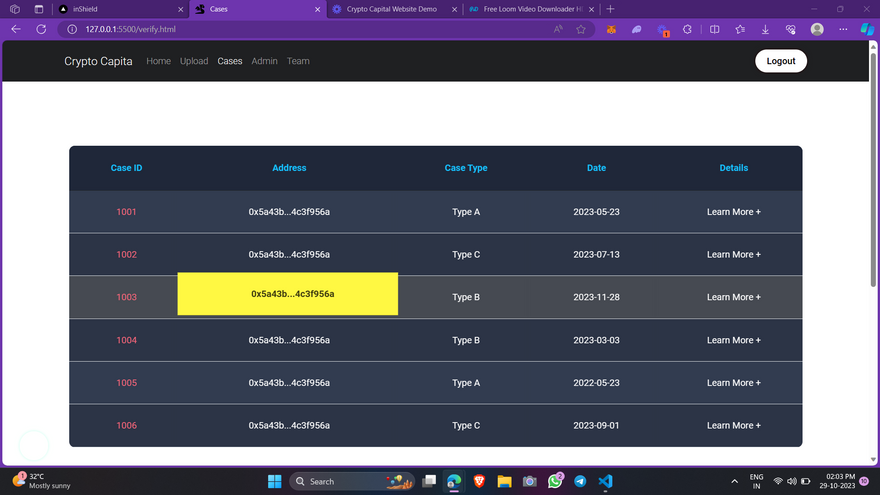Click the Windows Start button
The image size is (880, 495).
click(x=274, y=481)
